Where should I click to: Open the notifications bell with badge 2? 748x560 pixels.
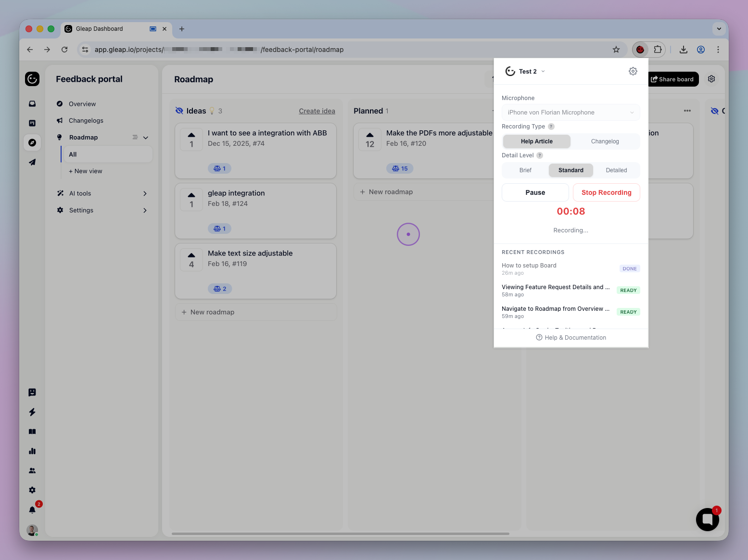pos(32,509)
